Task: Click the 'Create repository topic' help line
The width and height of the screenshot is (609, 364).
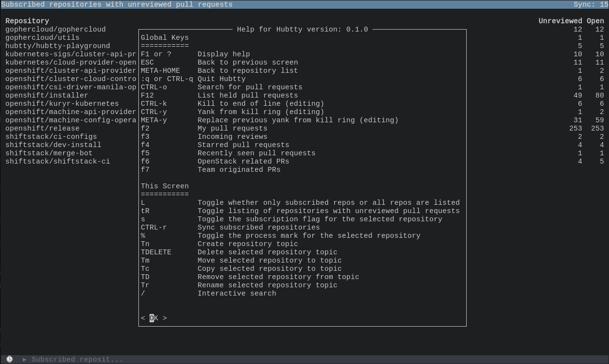Action: pos(248,244)
